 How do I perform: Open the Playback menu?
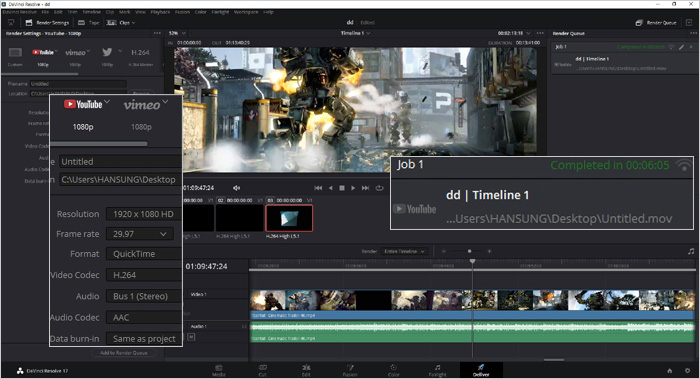[x=160, y=12]
